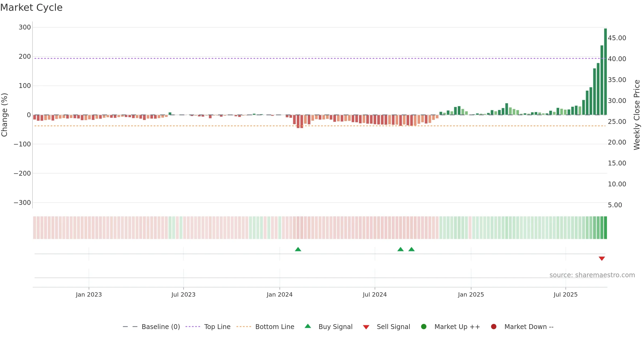Image resolution: width=644 pixels, height=362 pixels.
Task: Click the red Market Down circle in legend
Action: pos(493,327)
